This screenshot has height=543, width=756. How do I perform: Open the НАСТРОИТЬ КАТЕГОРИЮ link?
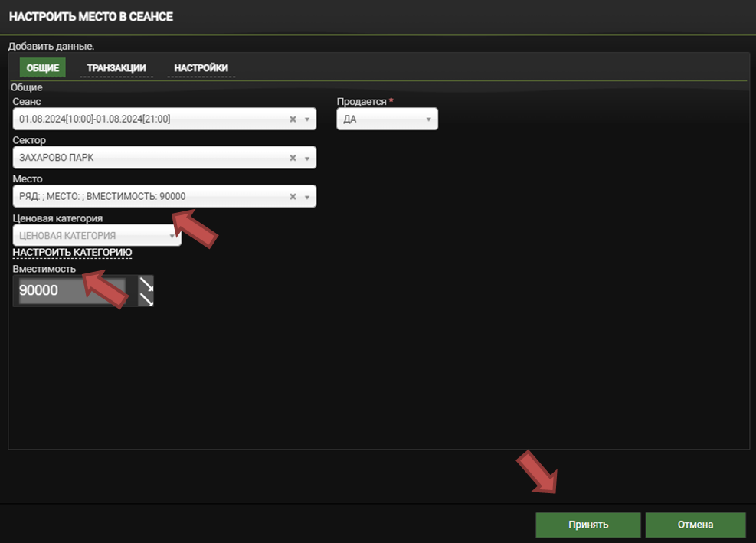pos(72,253)
